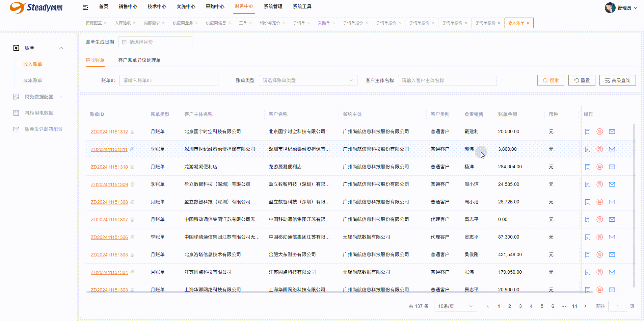Send email for bill ZD202411151306
The width and height of the screenshot is (644, 321).
tap(612, 237)
